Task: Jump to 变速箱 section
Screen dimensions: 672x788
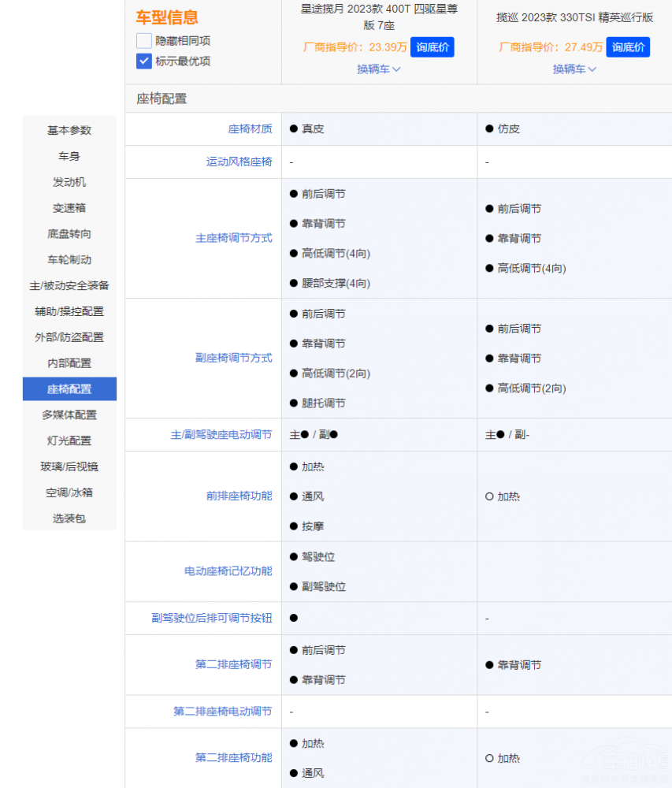Action: coord(69,208)
